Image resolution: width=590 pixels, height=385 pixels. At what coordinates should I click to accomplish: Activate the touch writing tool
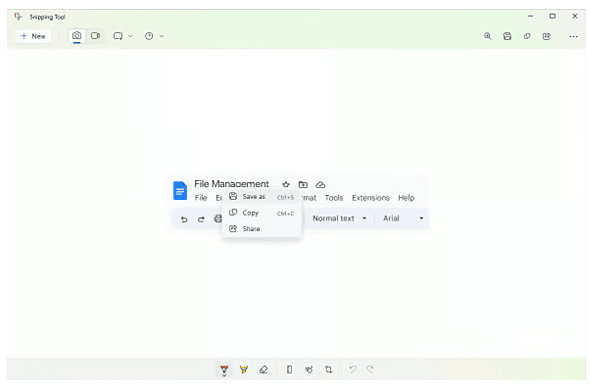tap(309, 370)
